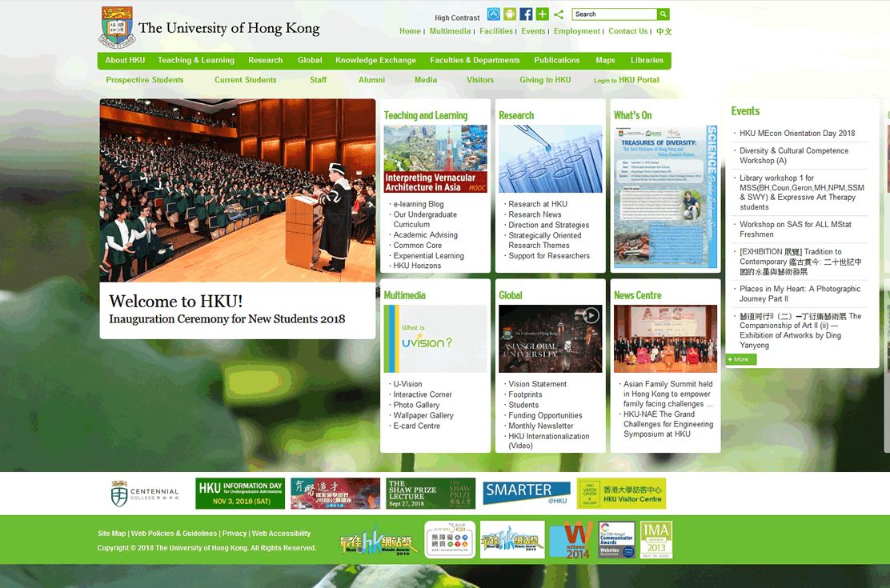Image resolution: width=890 pixels, height=588 pixels.
Task: Click the HKU crest logo
Action: click(118, 26)
